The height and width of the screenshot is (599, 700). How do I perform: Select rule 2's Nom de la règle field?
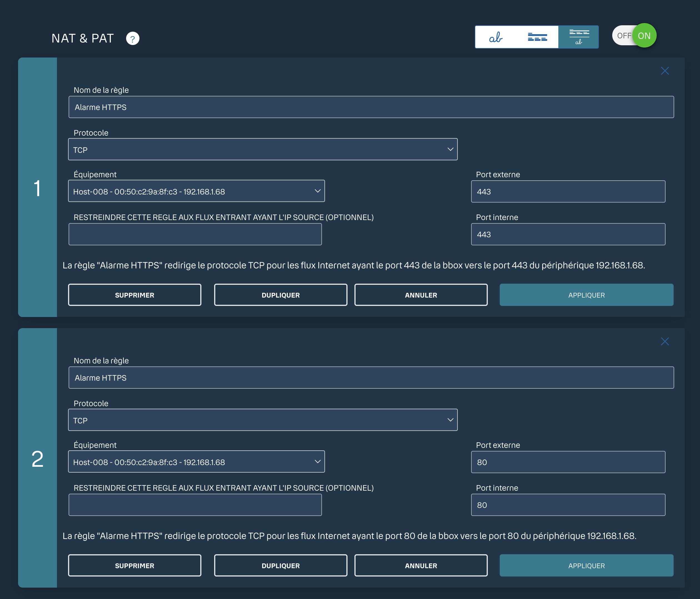(x=371, y=378)
